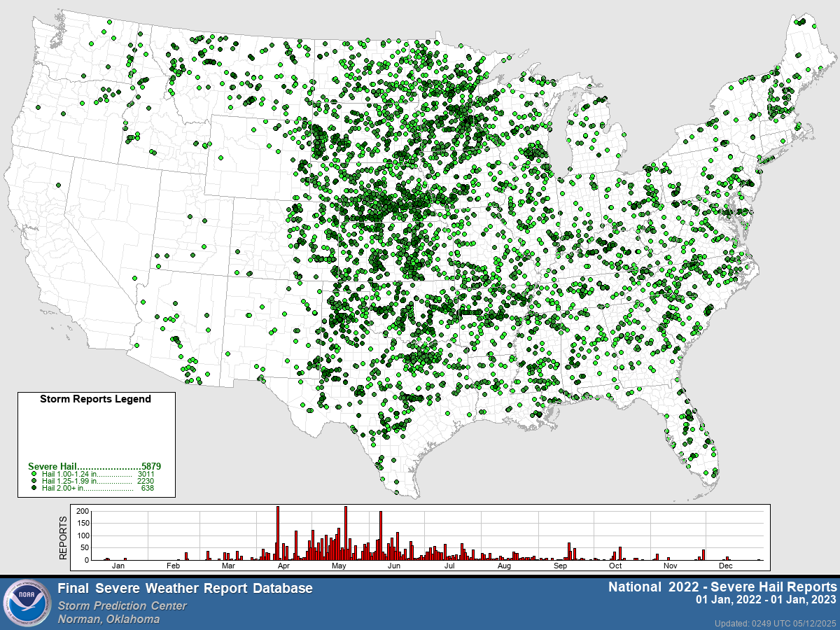Click the May label on the reports chart
840x630 pixels.
click(339, 565)
